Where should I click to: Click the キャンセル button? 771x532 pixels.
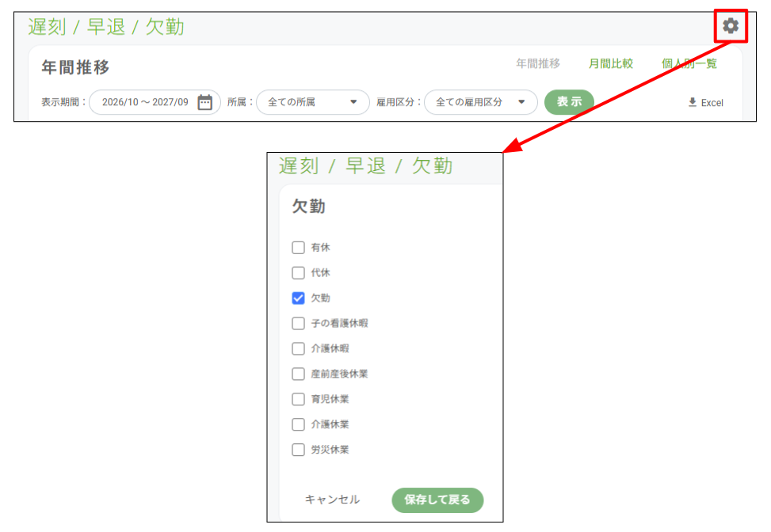[332, 500]
